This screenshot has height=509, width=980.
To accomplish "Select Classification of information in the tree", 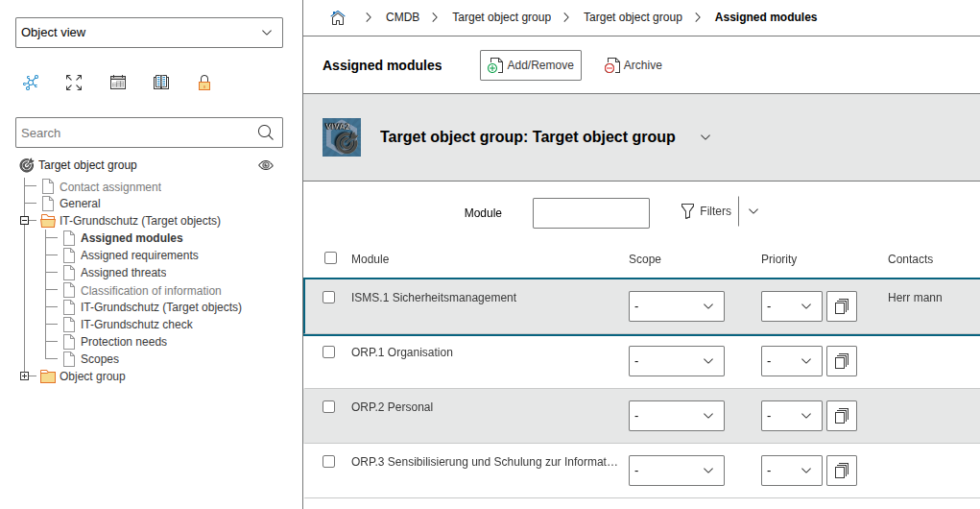I will [x=151, y=291].
